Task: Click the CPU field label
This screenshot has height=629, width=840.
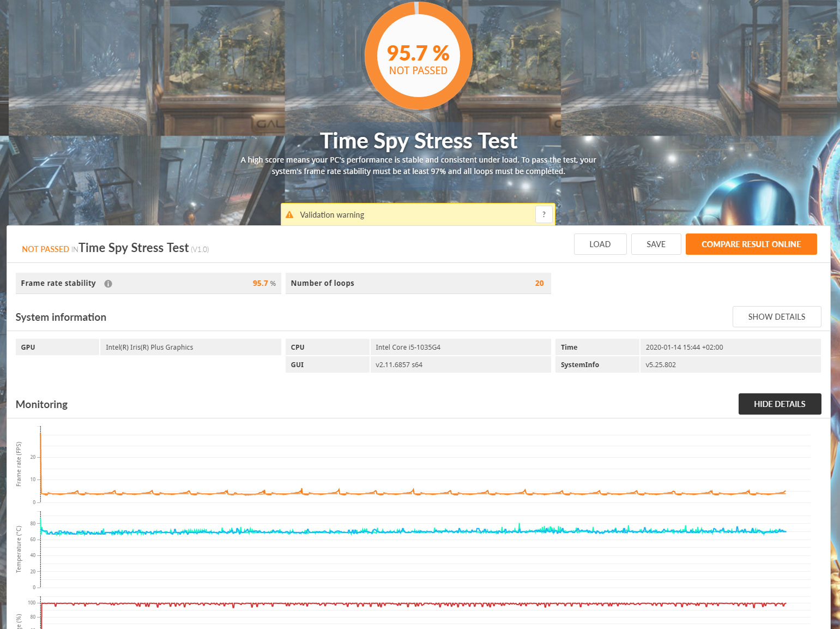Action: [298, 348]
